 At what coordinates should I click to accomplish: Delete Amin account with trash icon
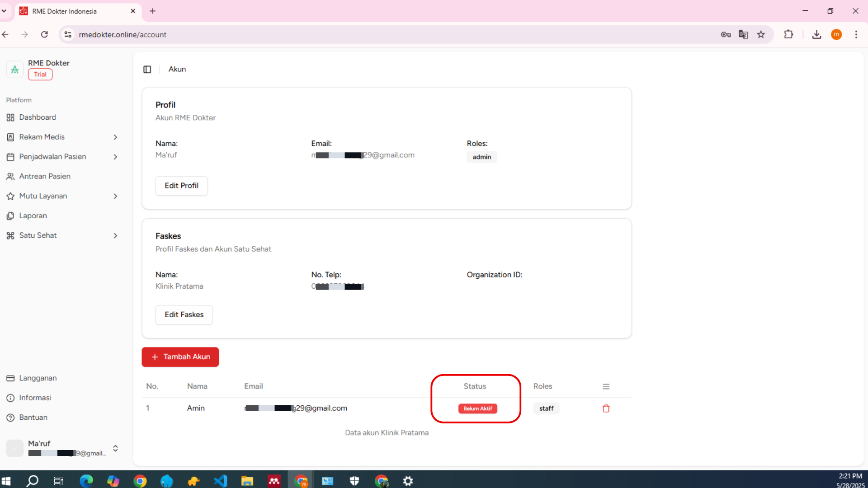point(606,408)
